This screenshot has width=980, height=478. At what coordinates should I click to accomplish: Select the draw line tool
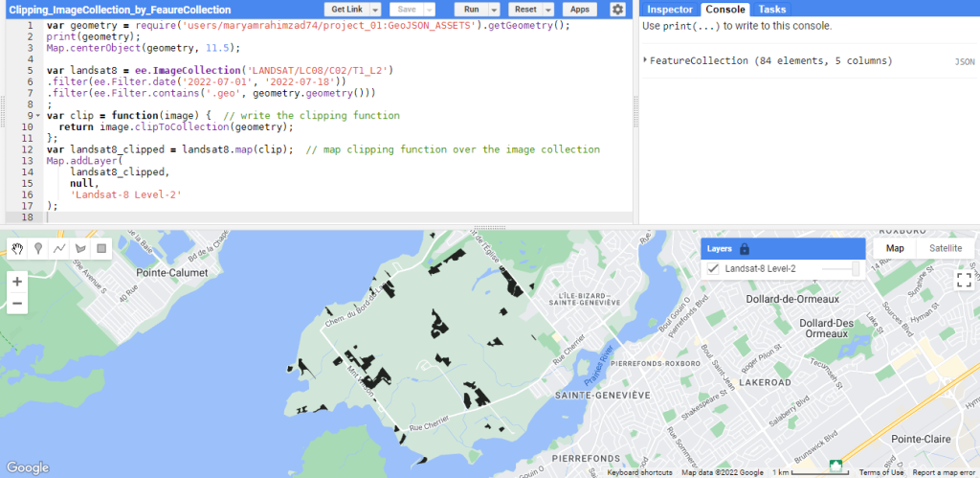[x=59, y=249]
